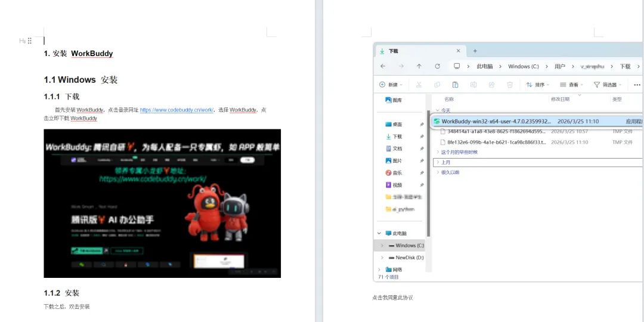
Task: Select the WorkBuddy-win32-x64-user file row
Action: pos(537,121)
